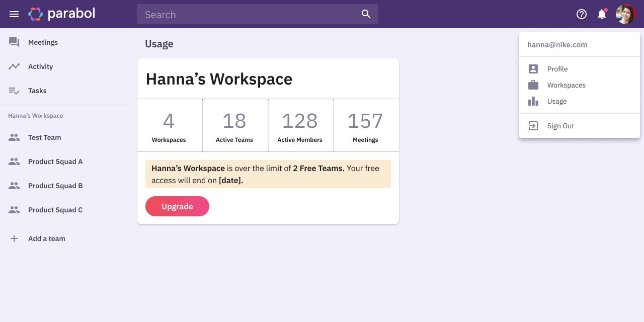Click the Active Teams count of 18

235,120
